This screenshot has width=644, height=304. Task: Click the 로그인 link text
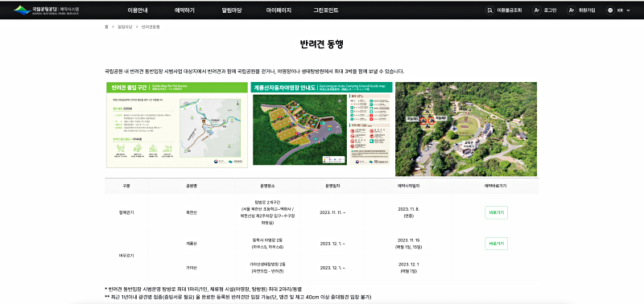551,10
